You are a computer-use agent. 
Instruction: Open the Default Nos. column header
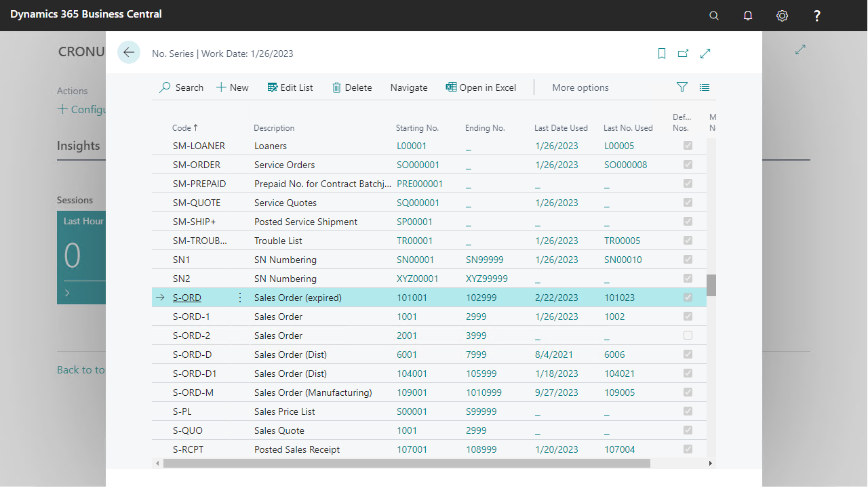[682, 122]
